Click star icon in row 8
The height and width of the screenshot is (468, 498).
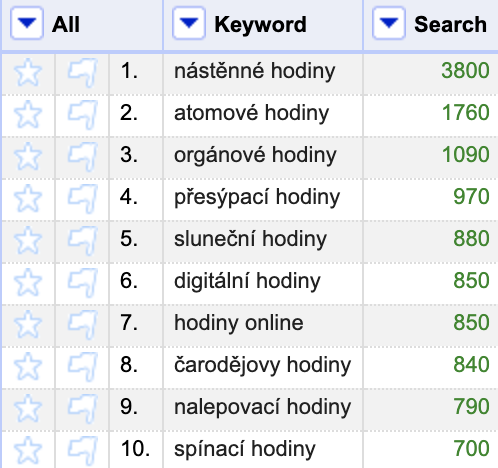tap(28, 366)
